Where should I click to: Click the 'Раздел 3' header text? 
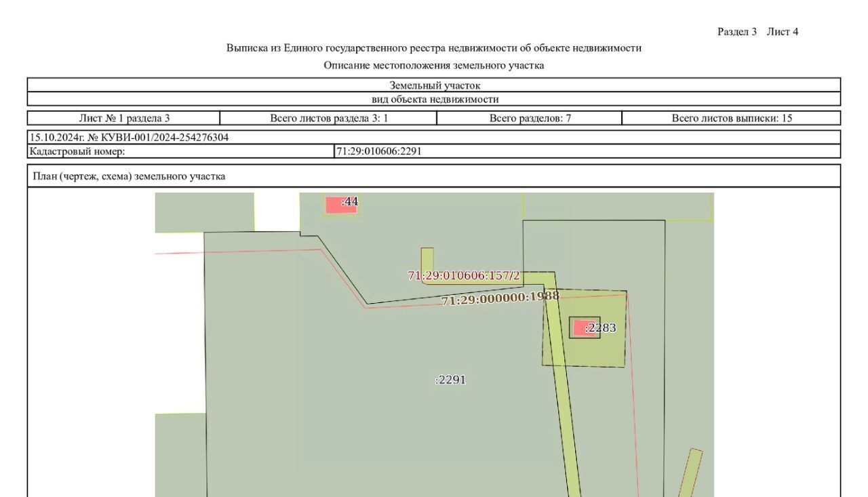pos(737,32)
